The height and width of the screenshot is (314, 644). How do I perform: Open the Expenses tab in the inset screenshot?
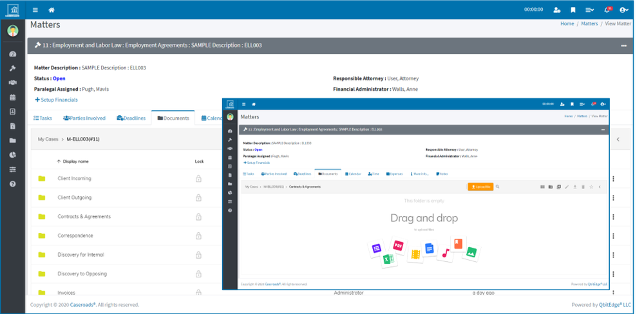tap(394, 174)
